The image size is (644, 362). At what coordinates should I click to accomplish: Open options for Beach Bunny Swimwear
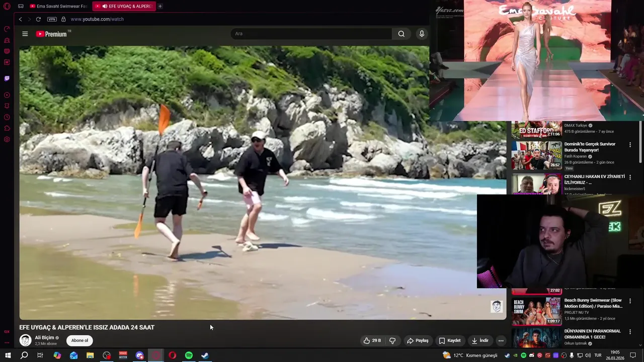click(630, 301)
